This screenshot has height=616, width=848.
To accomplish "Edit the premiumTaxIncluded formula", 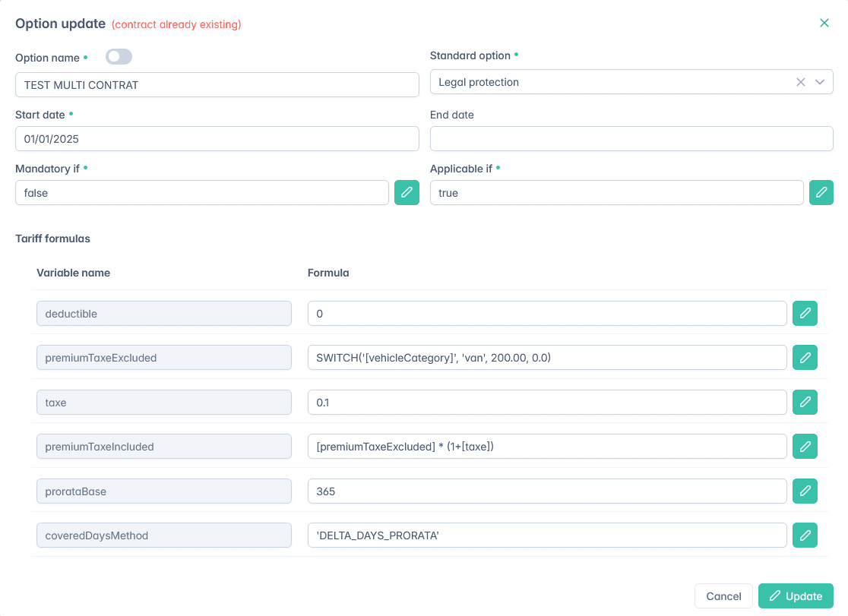I will click(805, 446).
